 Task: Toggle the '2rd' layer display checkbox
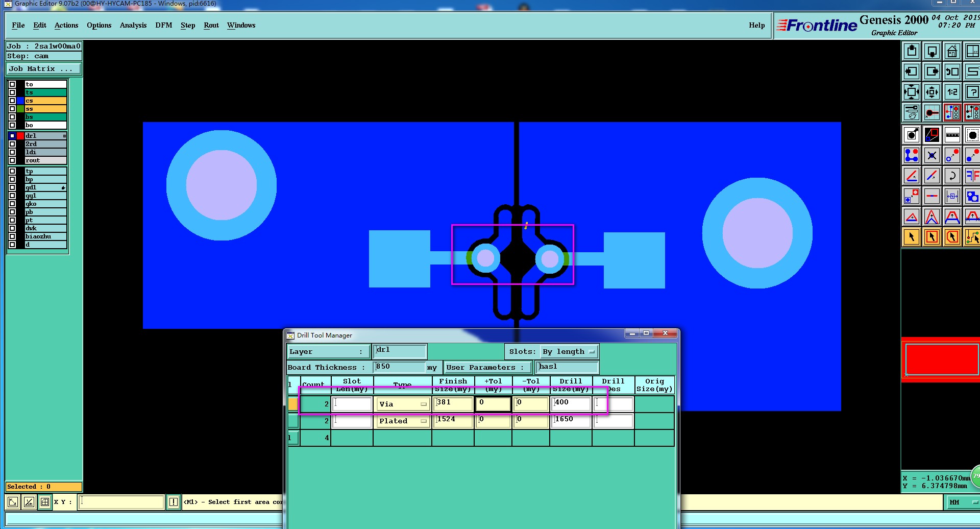12,144
